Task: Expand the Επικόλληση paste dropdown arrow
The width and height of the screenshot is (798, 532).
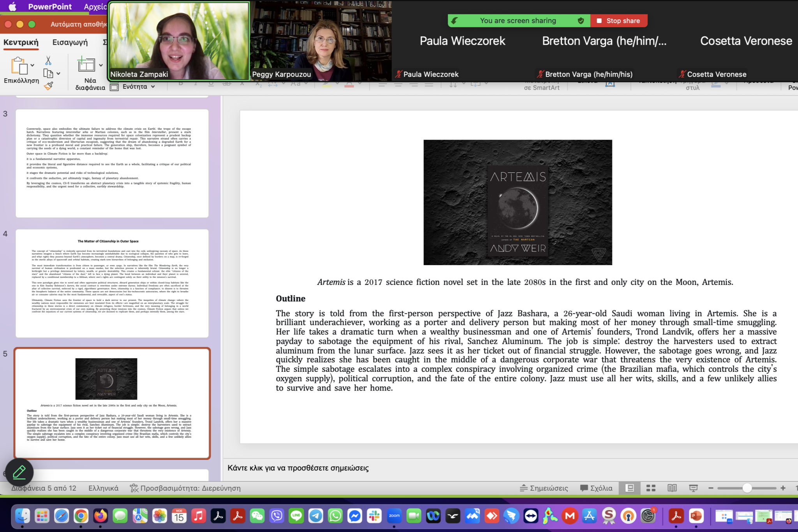Action: [x=32, y=65]
